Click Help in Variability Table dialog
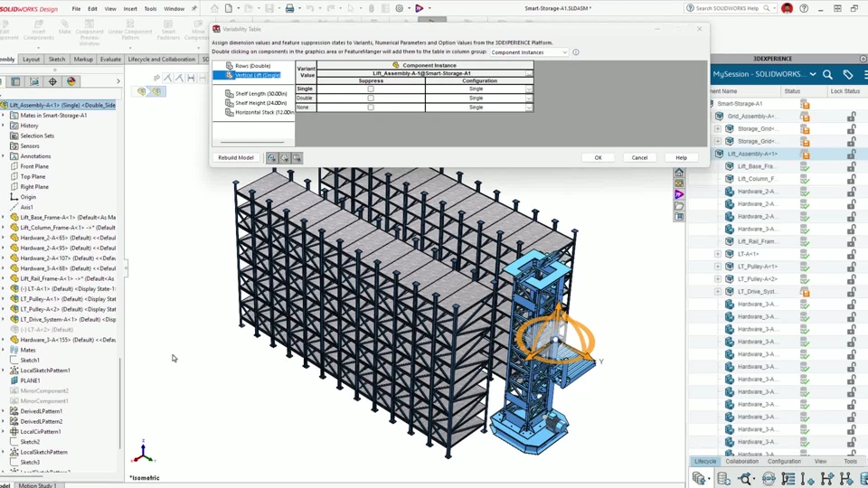The image size is (868, 488). click(681, 157)
